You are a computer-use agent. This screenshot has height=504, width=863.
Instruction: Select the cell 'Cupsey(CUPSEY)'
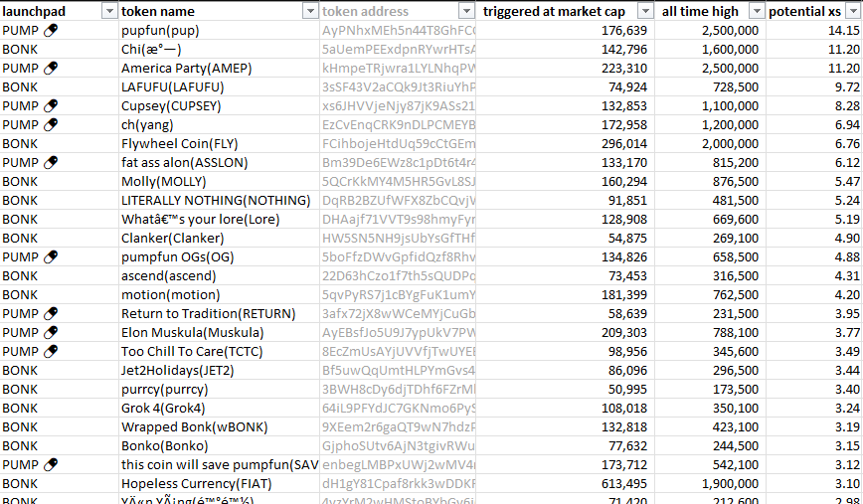pyautogui.click(x=219, y=105)
